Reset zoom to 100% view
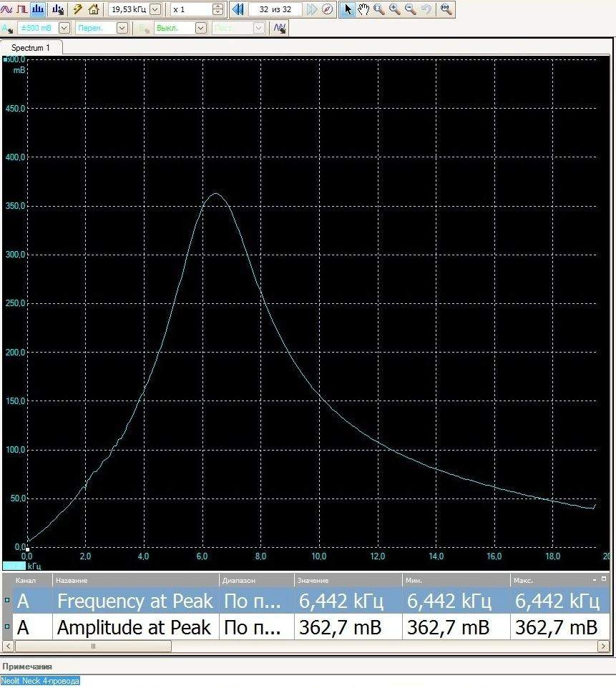 tap(446, 9)
